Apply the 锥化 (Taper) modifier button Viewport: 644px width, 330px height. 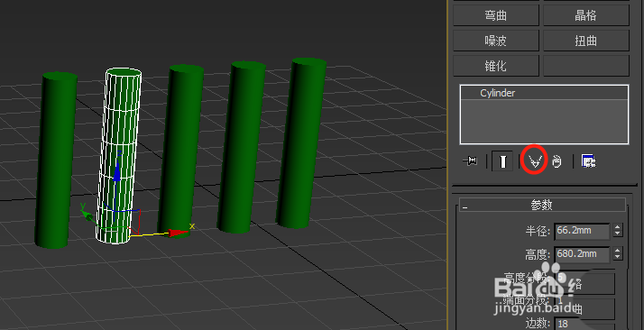496,66
